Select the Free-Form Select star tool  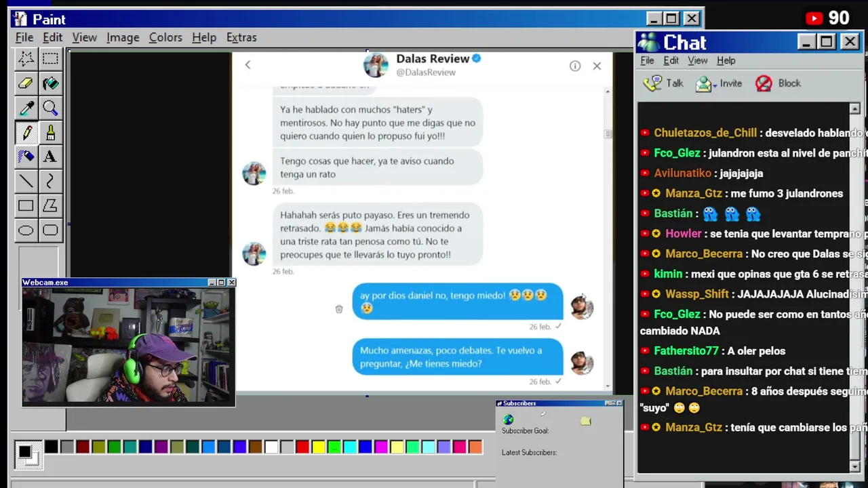pos(26,59)
